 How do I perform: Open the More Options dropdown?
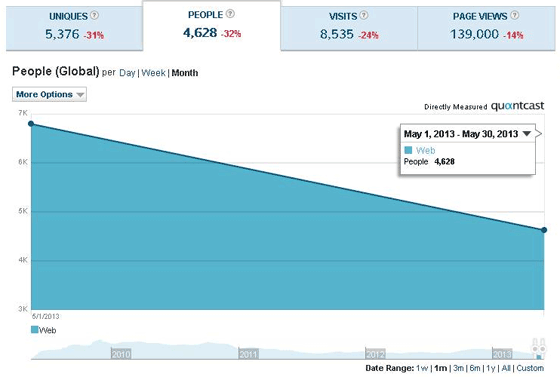tap(49, 94)
